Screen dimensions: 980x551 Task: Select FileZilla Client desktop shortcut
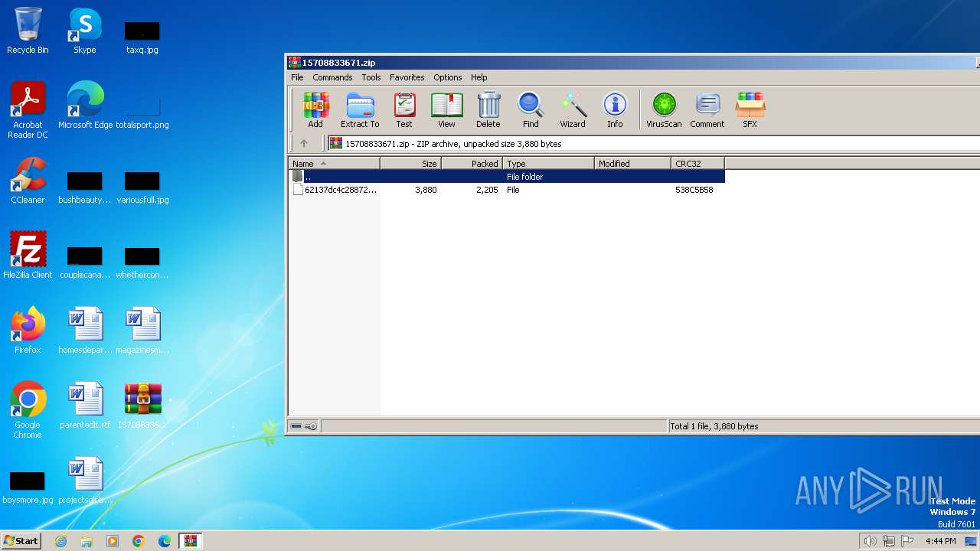click(28, 255)
